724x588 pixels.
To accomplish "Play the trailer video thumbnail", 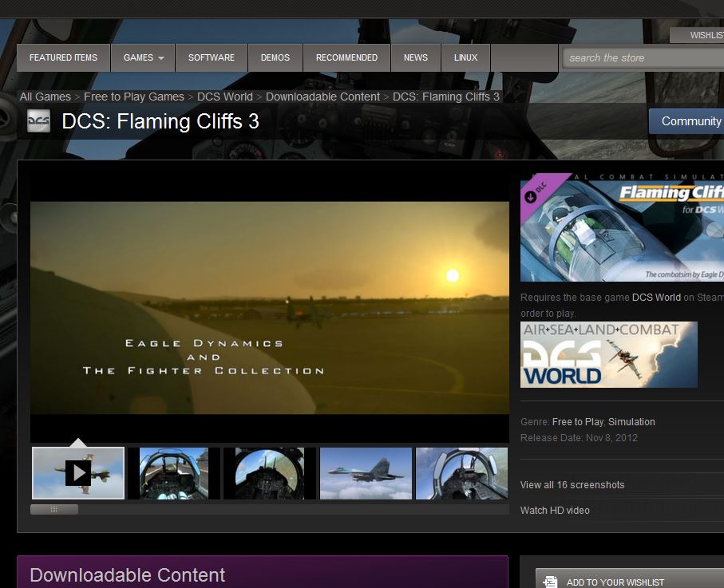I will (x=78, y=473).
